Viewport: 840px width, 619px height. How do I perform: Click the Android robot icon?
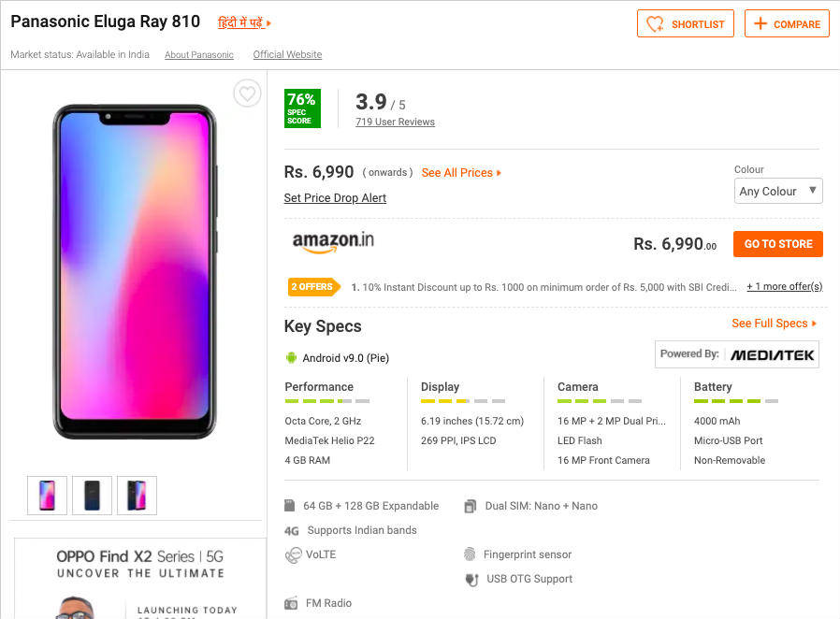(291, 357)
